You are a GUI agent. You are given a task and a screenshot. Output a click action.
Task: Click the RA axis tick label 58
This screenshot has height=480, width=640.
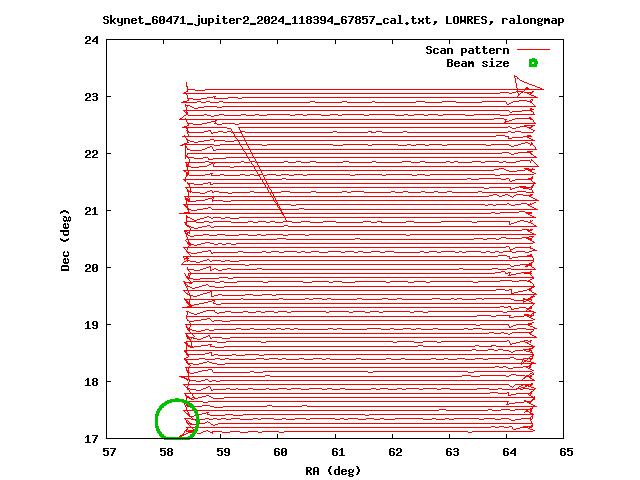pyautogui.click(x=166, y=452)
